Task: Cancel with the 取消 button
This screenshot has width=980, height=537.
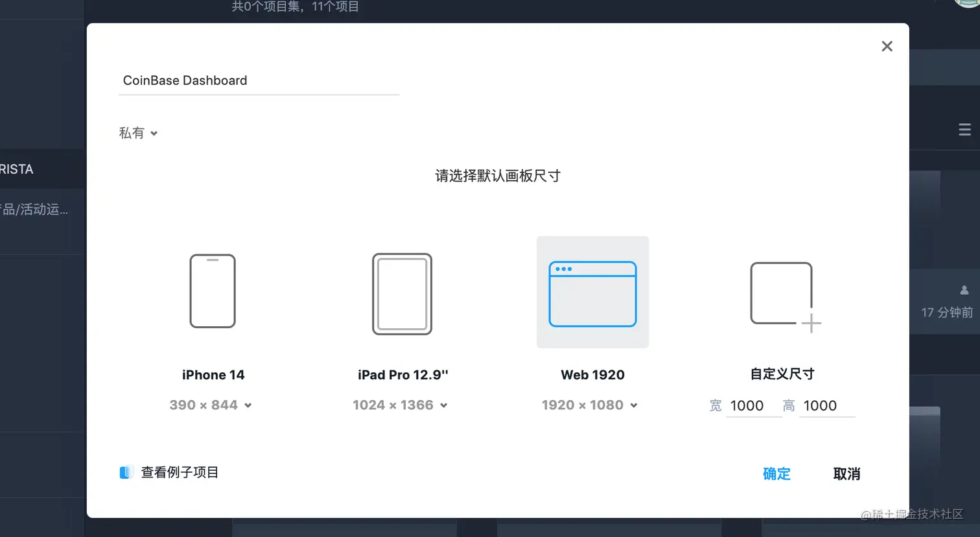Action: [846, 474]
